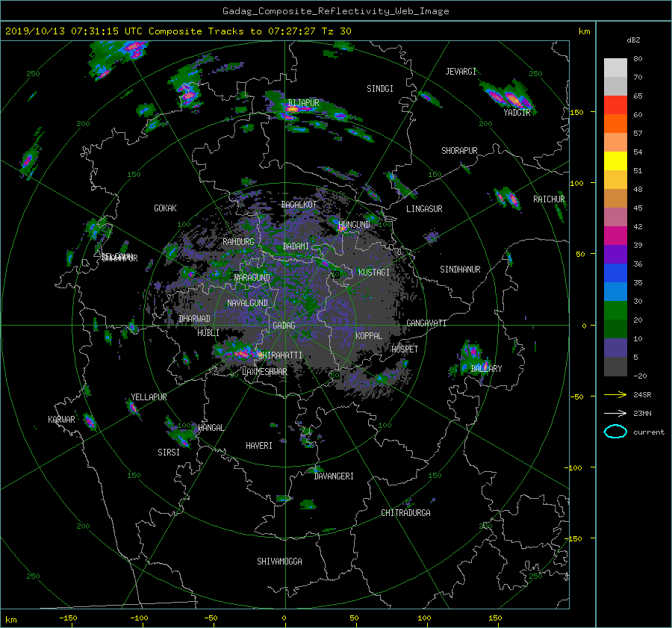672x628 pixels.
Task: Click the DAVANGERI city label
Action: [334, 476]
